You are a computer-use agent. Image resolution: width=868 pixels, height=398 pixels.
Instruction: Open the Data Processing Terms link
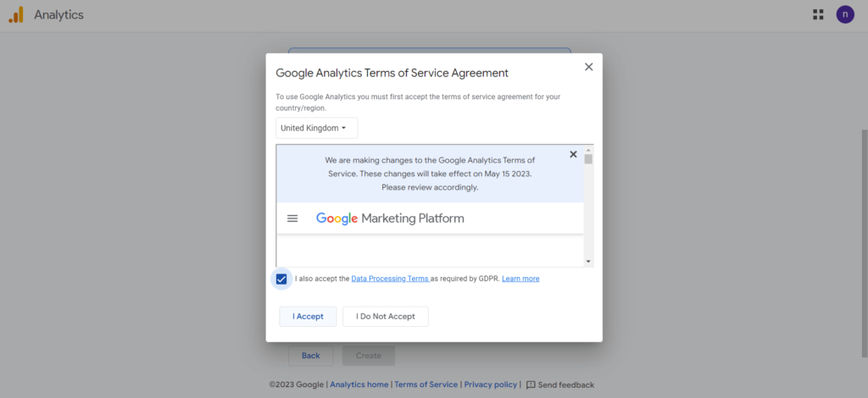click(x=391, y=279)
